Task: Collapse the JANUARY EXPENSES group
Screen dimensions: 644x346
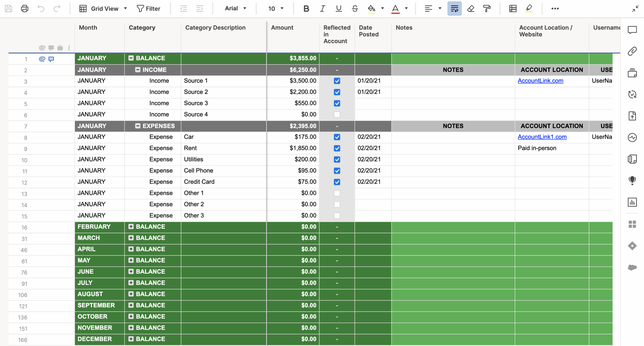Action: pyautogui.click(x=138, y=126)
